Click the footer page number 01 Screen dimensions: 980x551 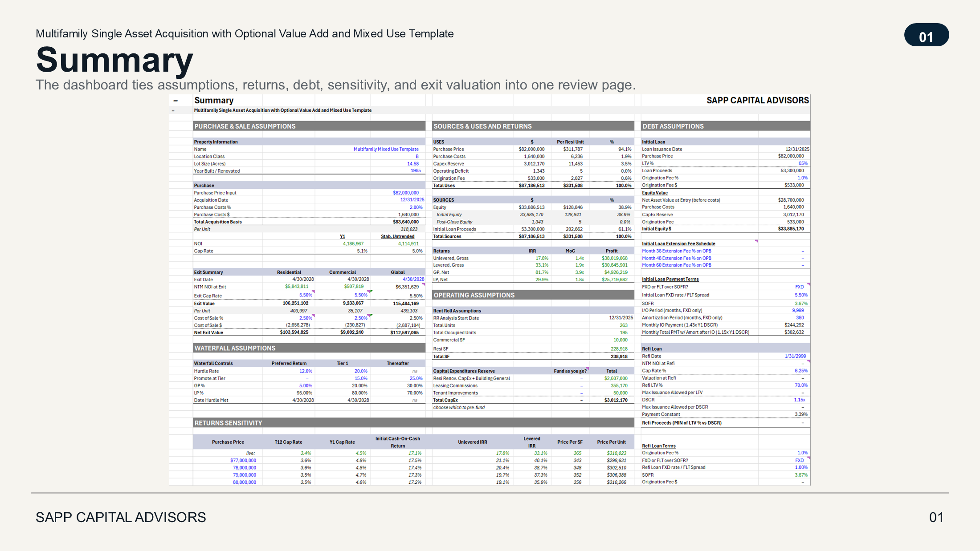pos(936,517)
